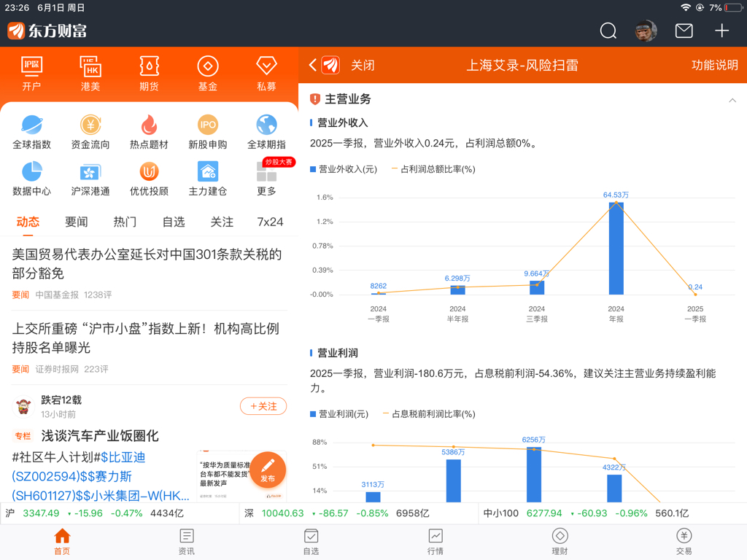Image resolution: width=747 pixels, height=560 pixels.
Task: Open article 上交所重磅 沪市小盘 指数上新
Action: pos(145,338)
